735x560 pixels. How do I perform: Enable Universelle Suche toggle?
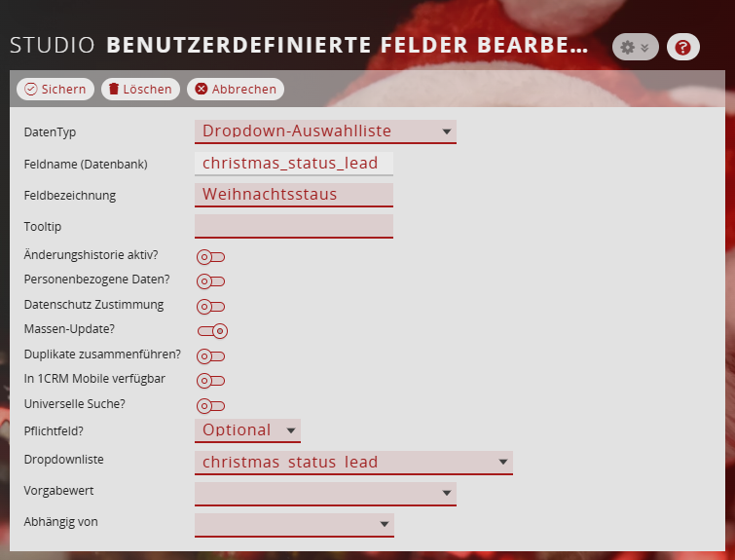click(211, 406)
